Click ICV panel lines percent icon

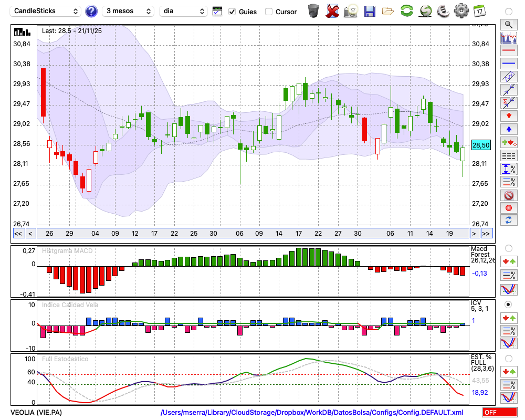509,331
